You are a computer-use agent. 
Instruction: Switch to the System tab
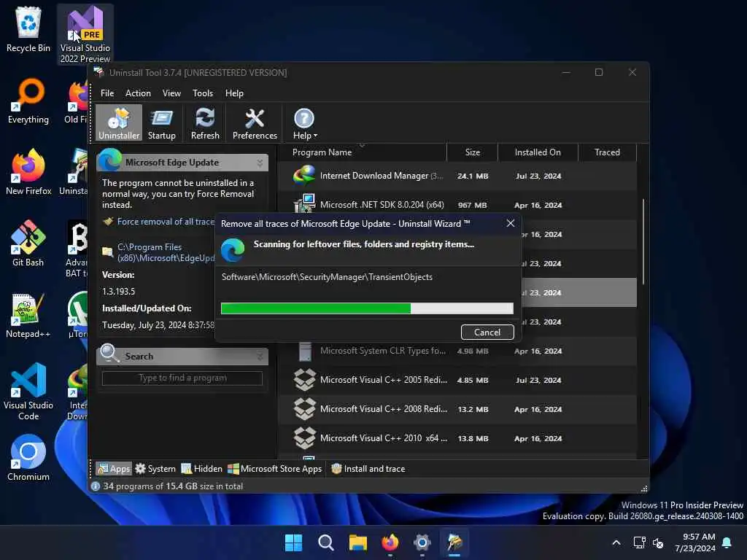[155, 469]
